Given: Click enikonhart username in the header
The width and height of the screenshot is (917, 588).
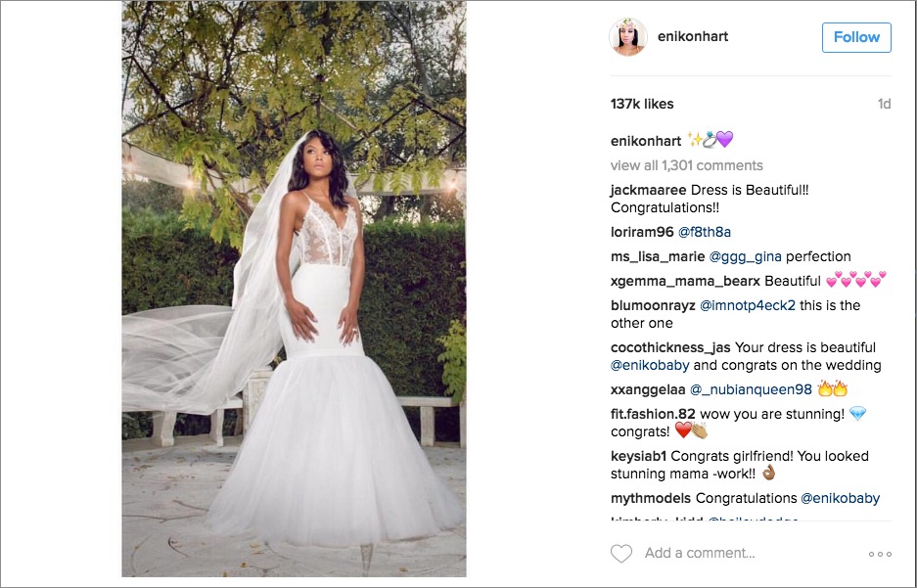Looking at the screenshot, I should [x=693, y=36].
